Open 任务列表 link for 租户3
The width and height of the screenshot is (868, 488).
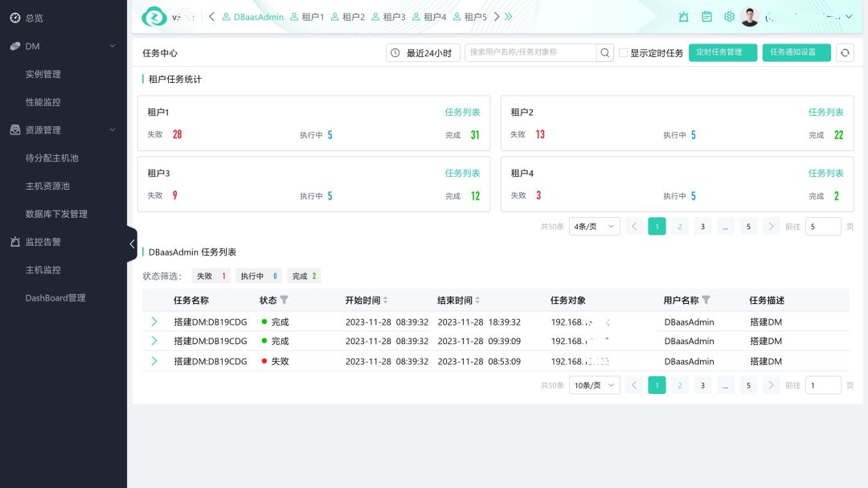pyautogui.click(x=462, y=173)
